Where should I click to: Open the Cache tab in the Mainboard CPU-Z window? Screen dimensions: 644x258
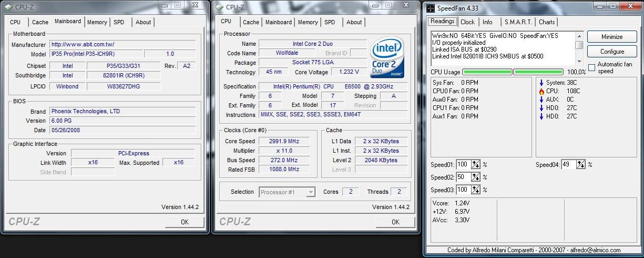(40, 22)
